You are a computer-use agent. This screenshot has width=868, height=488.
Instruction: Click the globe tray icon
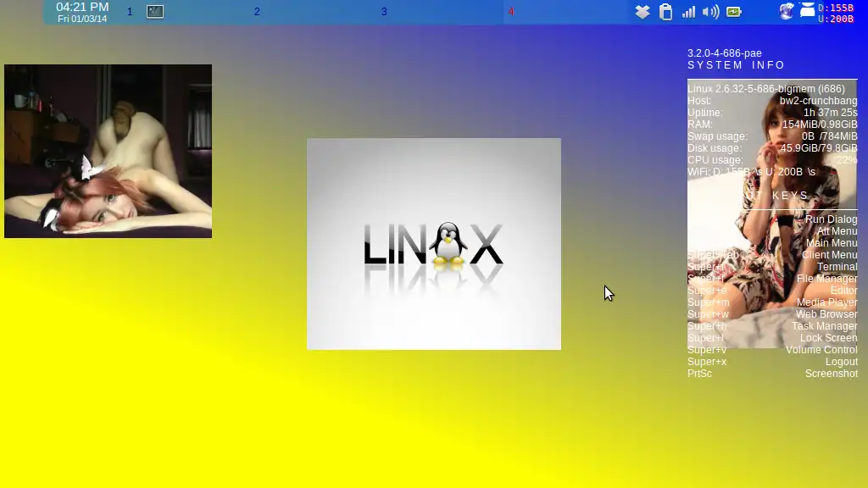786,11
